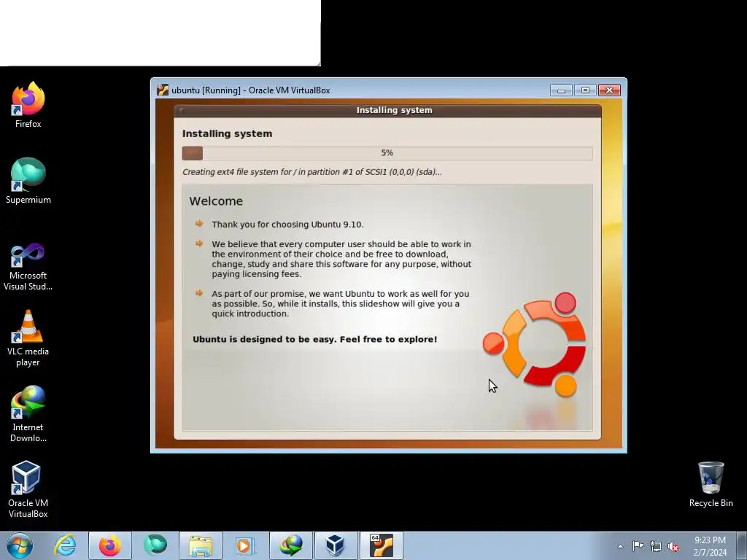
Task: Launch Firefox from the taskbar
Action: coord(110,545)
